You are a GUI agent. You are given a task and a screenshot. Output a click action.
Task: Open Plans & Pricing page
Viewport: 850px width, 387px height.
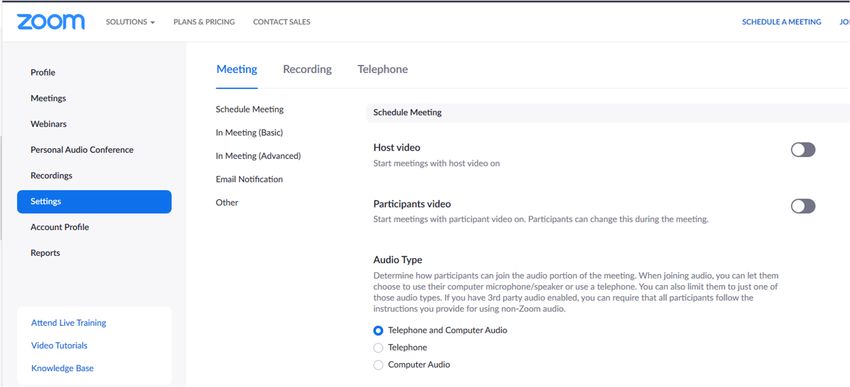(204, 22)
